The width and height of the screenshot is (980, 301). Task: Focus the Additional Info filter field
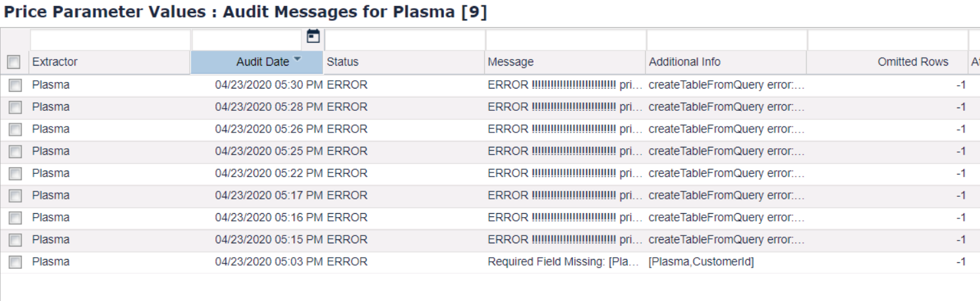(726, 39)
